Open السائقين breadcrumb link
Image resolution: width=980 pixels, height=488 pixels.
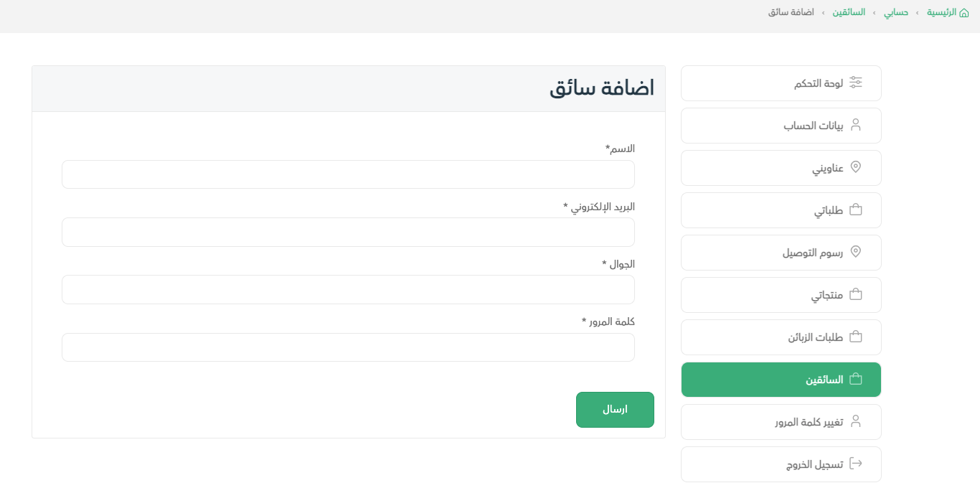849,13
